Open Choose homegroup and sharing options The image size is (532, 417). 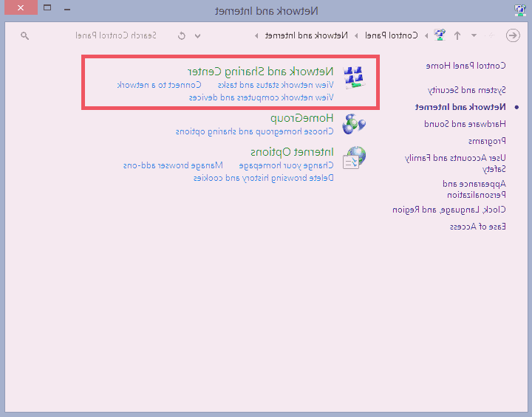[254, 131]
